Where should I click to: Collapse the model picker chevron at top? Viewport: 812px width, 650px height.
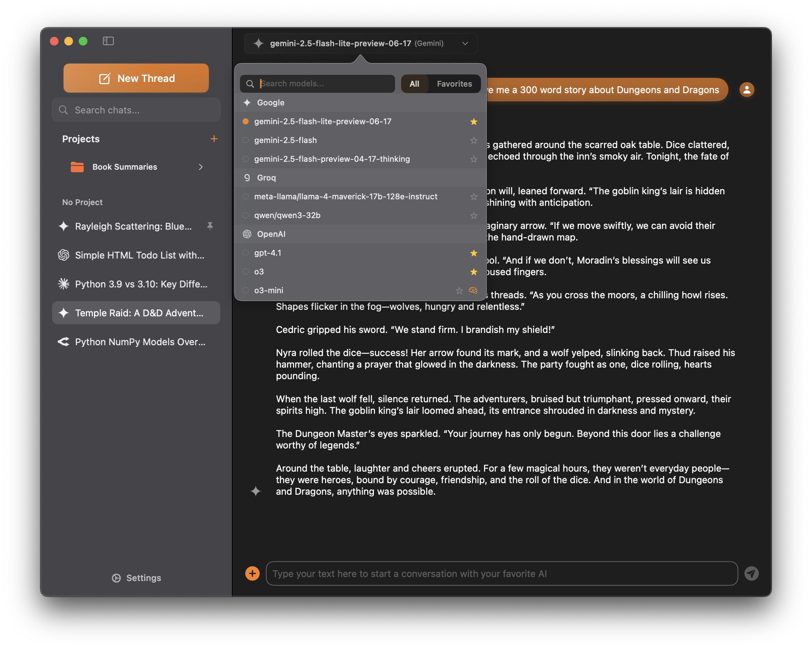tap(465, 43)
